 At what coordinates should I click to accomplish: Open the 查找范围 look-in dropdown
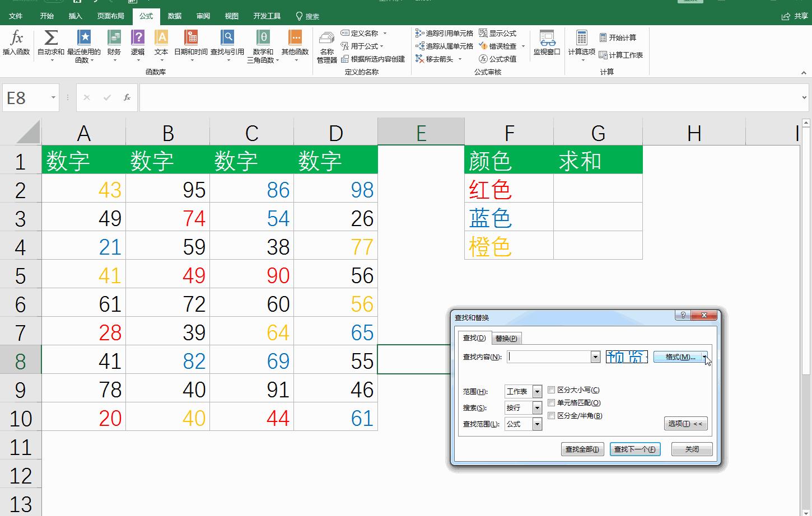point(536,424)
